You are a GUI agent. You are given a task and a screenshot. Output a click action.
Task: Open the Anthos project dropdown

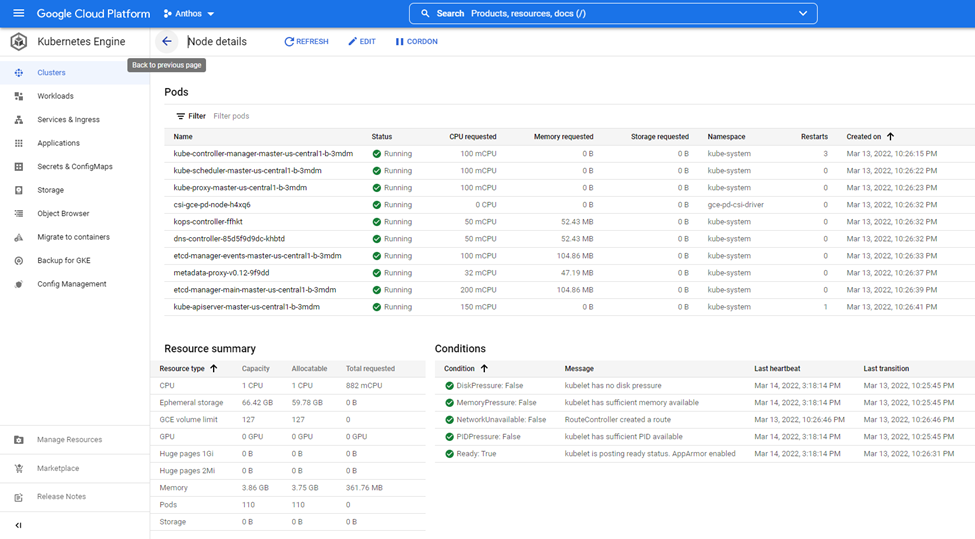click(x=190, y=14)
